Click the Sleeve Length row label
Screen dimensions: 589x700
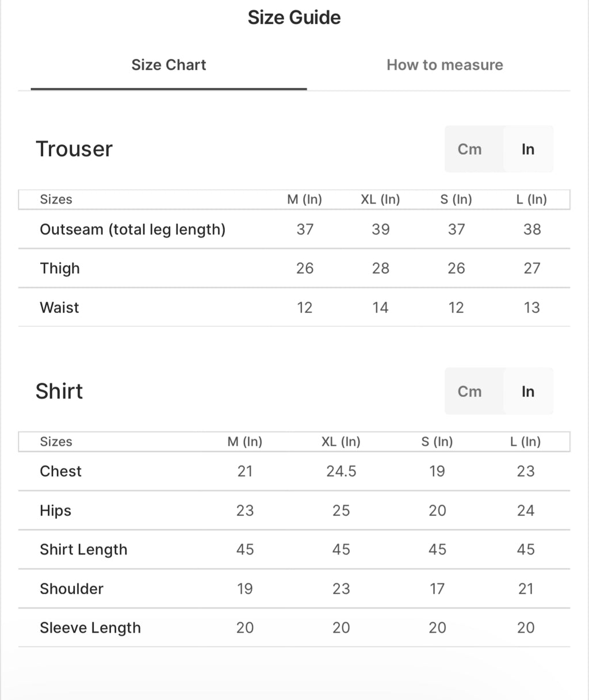90,628
